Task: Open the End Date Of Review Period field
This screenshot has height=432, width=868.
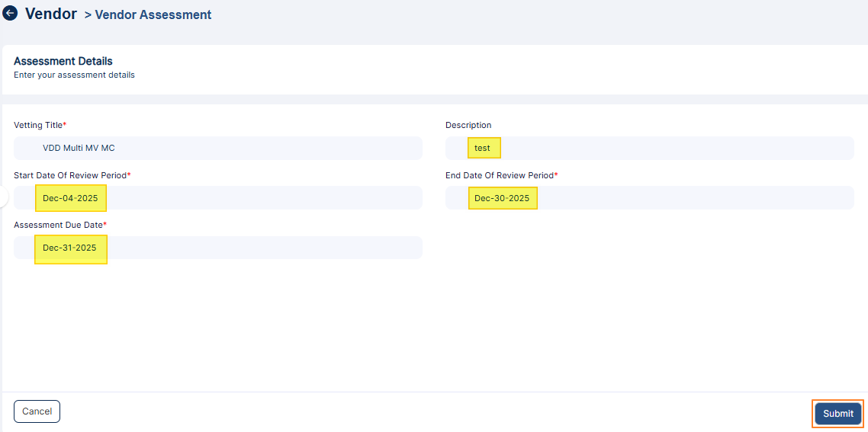Action: pos(648,198)
